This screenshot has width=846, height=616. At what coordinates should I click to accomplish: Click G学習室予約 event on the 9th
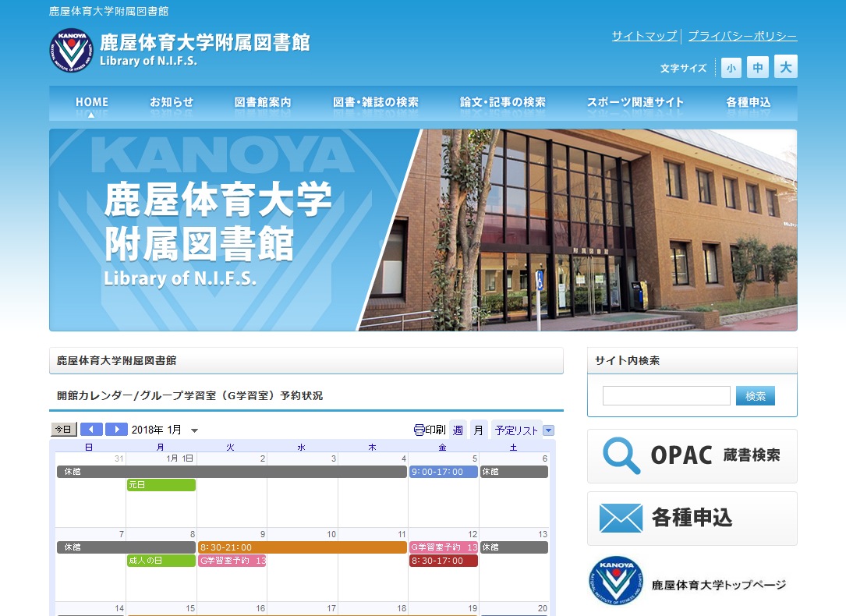232,561
